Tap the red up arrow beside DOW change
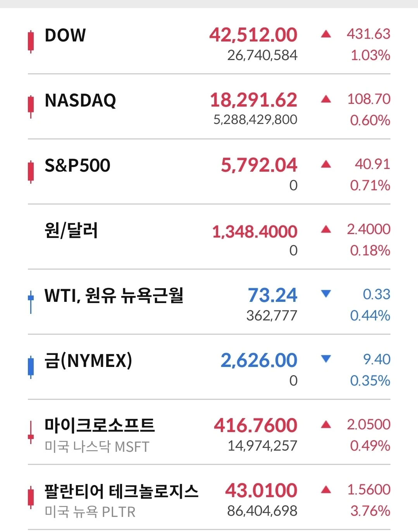 326,34
